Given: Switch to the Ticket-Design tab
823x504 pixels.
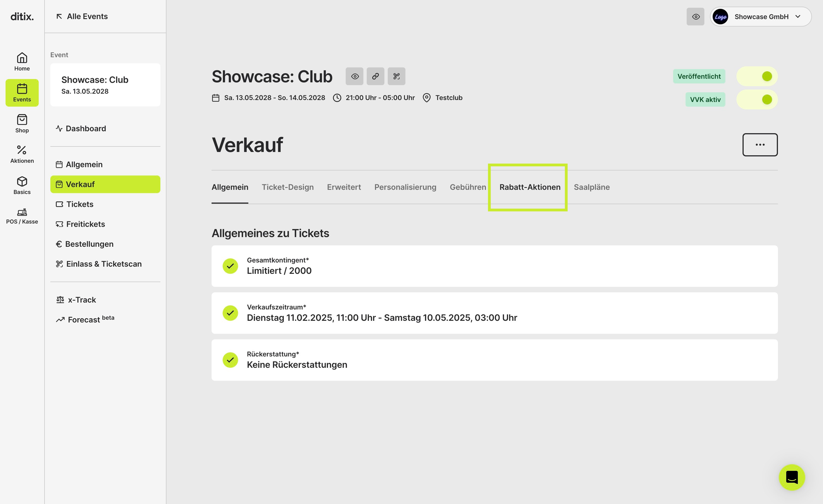Looking at the screenshot, I should point(288,187).
